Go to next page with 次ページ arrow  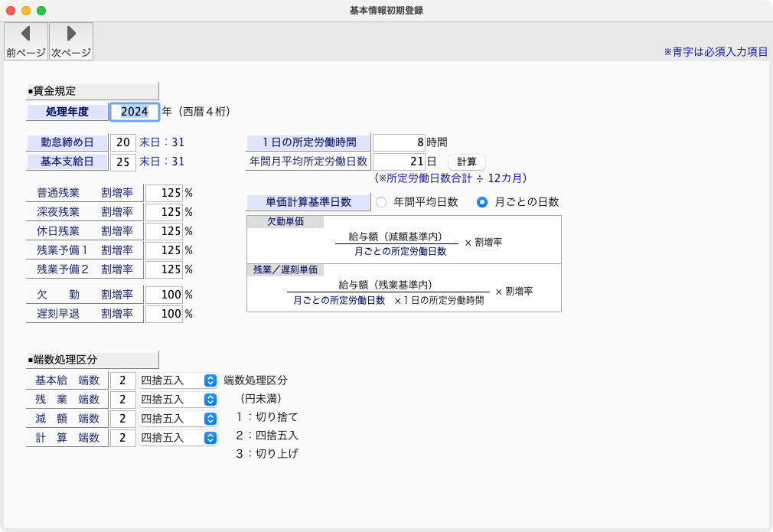coord(71,41)
